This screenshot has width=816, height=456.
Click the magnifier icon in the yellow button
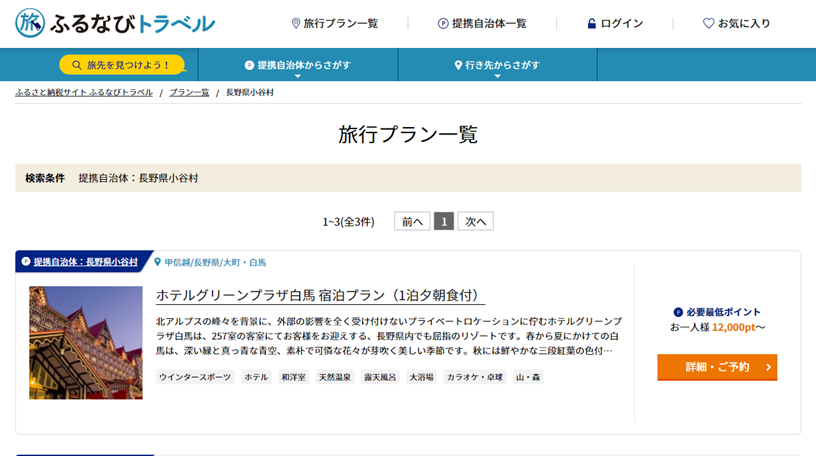pos(76,65)
